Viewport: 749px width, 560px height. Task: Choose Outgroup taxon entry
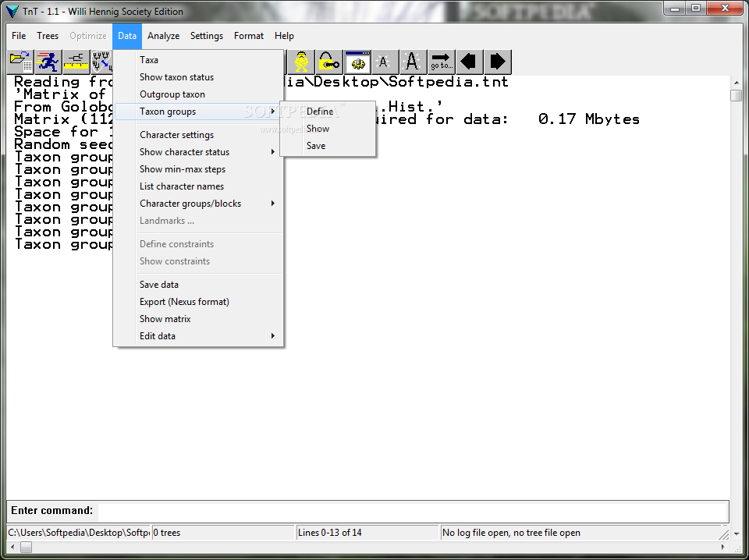[x=198, y=94]
